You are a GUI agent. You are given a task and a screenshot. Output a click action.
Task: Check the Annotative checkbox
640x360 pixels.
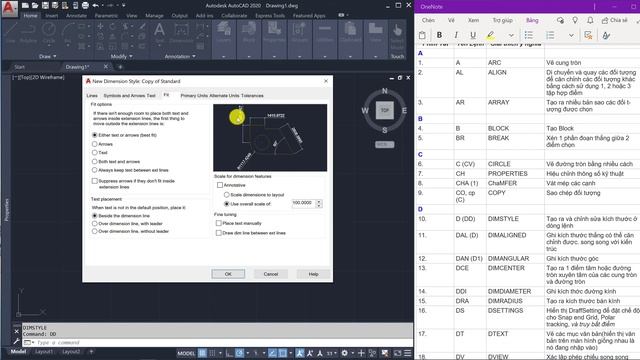(220, 185)
